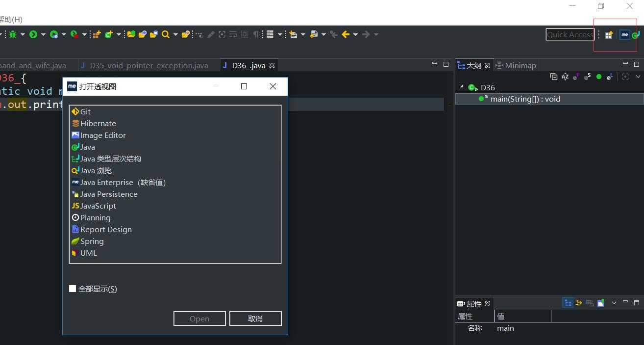Open dropdown next to New Java Class icon
The image size is (644, 345).
[119, 34]
